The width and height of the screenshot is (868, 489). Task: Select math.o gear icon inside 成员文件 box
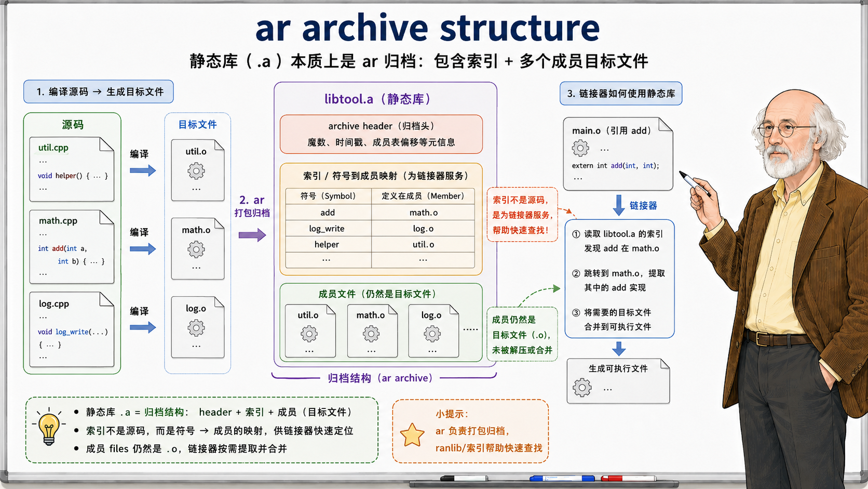point(371,334)
